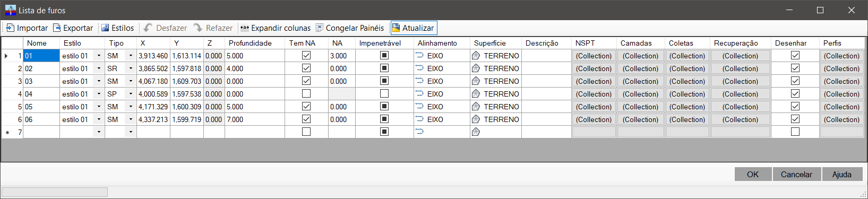Click Expandir colunas in the toolbar
Viewport: 868px width, 199px height.
click(276, 28)
